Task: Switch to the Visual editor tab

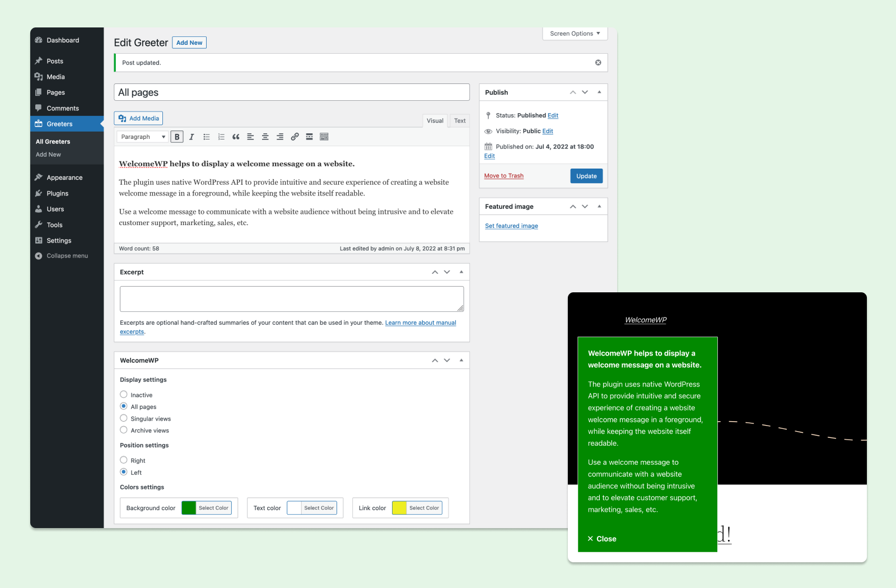Action: [x=435, y=120]
